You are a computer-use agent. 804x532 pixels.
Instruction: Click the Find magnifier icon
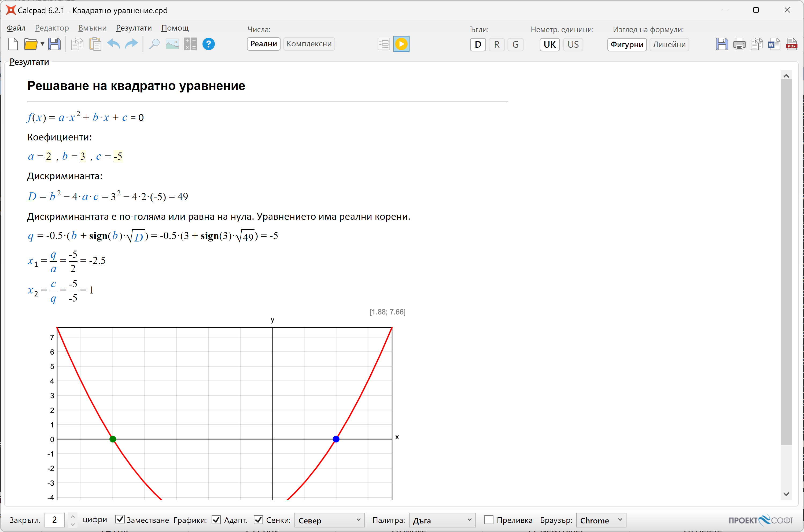click(x=154, y=44)
